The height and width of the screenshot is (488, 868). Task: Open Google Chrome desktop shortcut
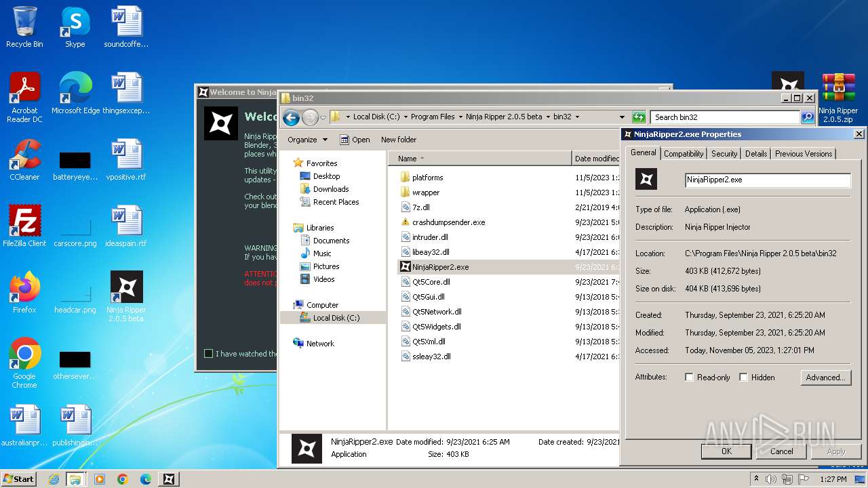[x=24, y=363]
